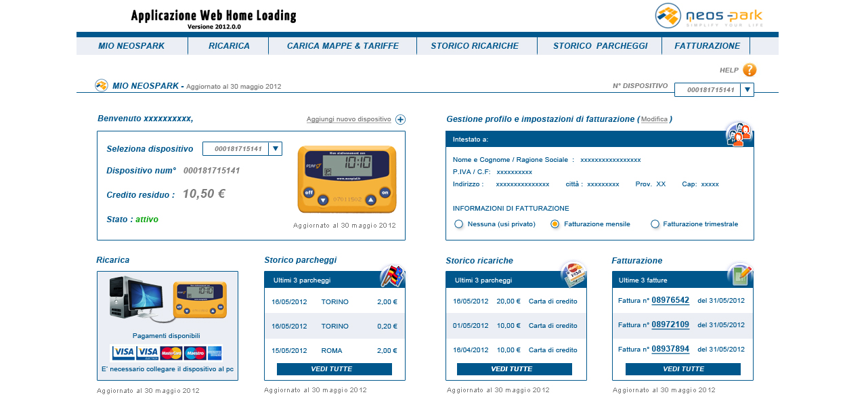Click VEDI TUTTE under Storico parcheggi
Screen dimensions: 868x420
click(x=334, y=369)
